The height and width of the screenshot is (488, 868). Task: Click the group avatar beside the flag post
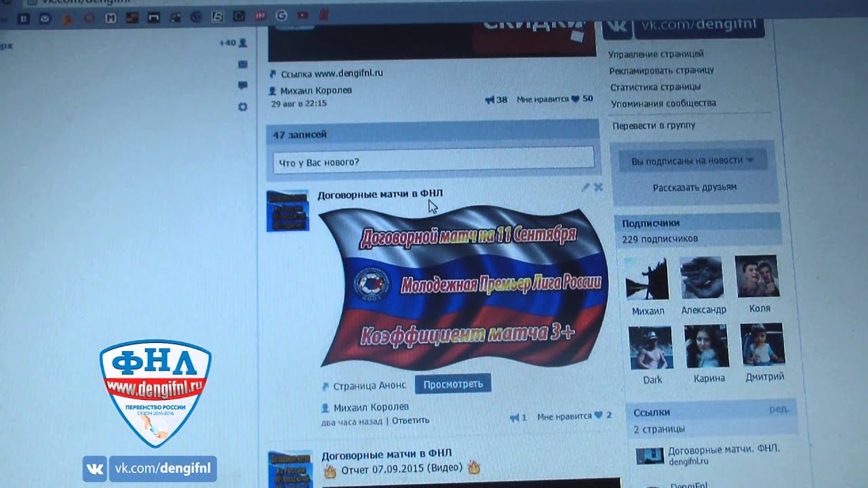[288, 211]
